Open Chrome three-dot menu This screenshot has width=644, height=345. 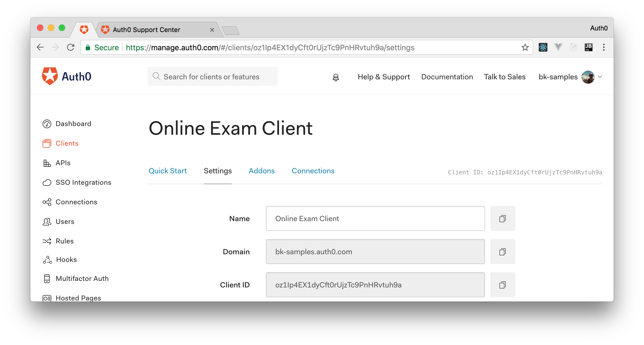click(604, 47)
